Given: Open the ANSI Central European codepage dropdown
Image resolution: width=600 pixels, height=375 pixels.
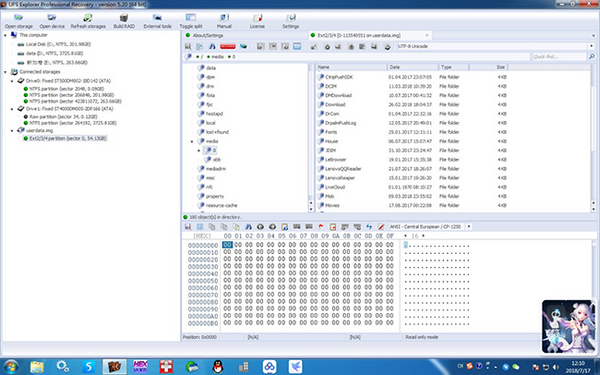Looking at the screenshot, I should point(430,227).
